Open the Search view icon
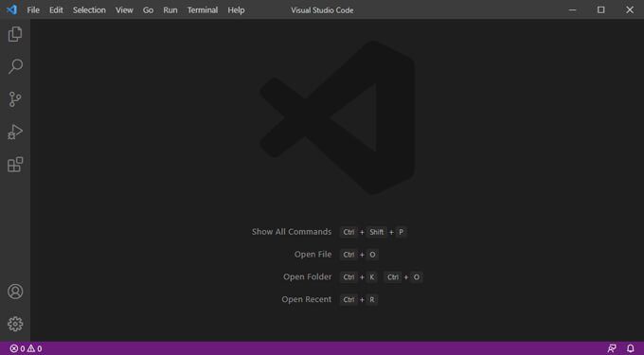Screen dimensions: 644x355 (15, 66)
